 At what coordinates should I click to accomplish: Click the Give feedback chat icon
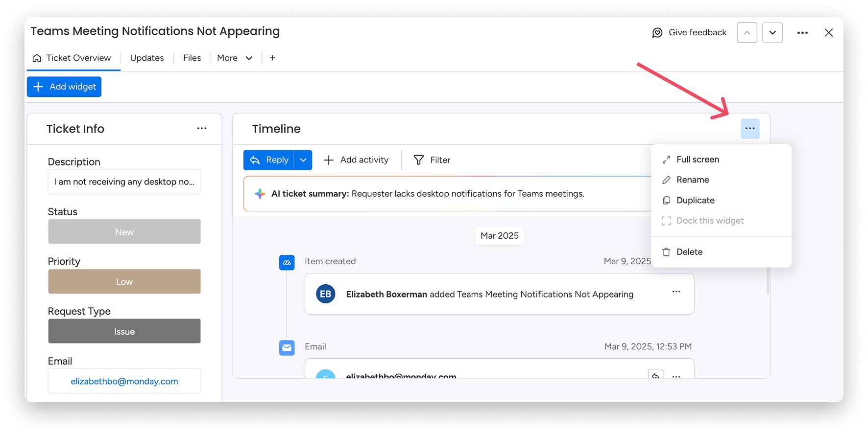(x=657, y=33)
